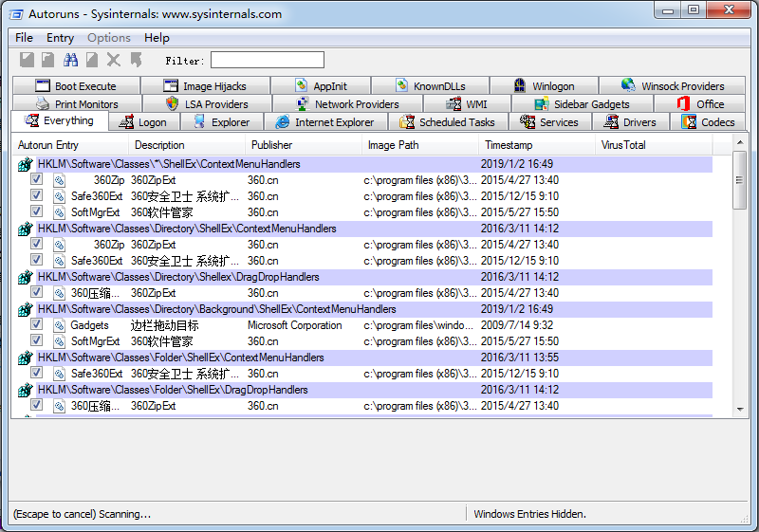759x532 pixels.
Task: Select the Internet Explorer tab
Action: click(324, 122)
